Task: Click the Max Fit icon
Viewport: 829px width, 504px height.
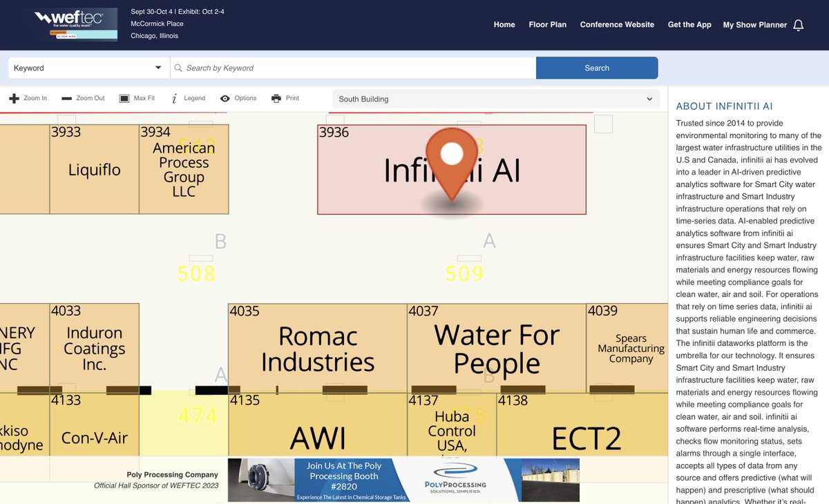Action: 124,98
